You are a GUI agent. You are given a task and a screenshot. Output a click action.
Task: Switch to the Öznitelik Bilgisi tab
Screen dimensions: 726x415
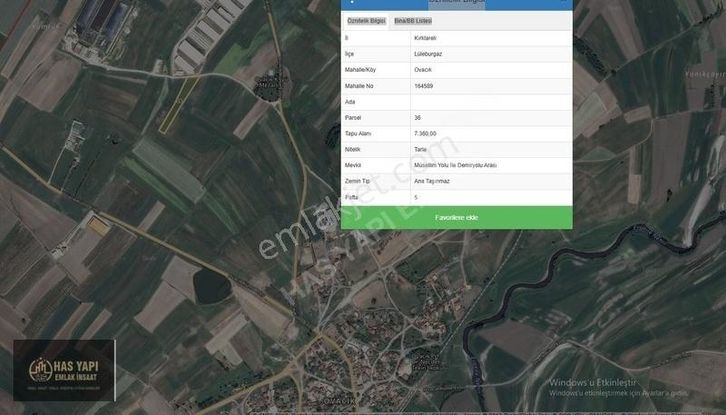pyautogui.click(x=366, y=21)
